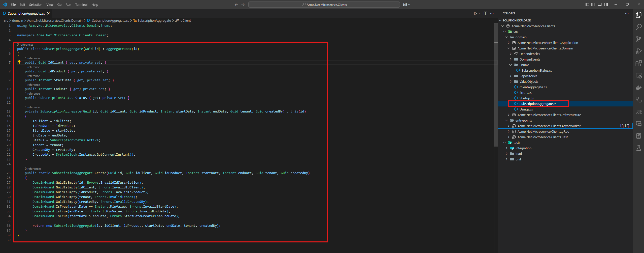
Task: Open the Run dropdown arrow beside play button
Action: pos(480,13)
